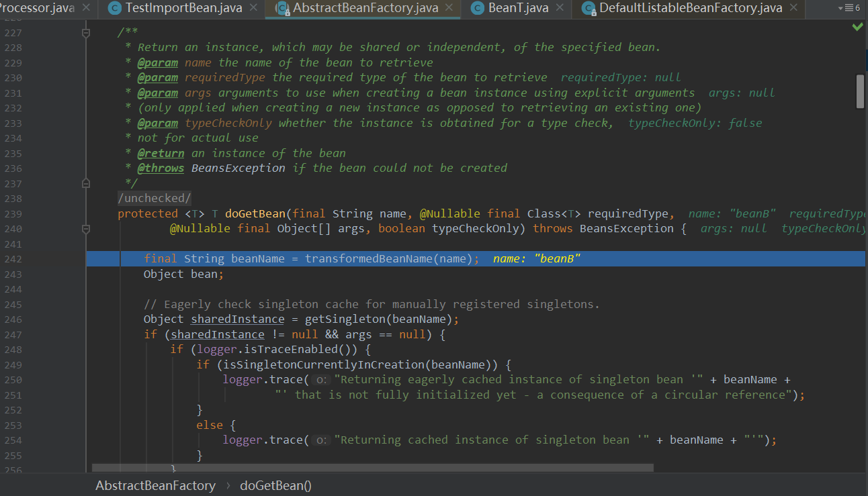Close the AbstractBeanFactory.java tab
Viewport: 868px width, 496px height.
coord(449,8)
